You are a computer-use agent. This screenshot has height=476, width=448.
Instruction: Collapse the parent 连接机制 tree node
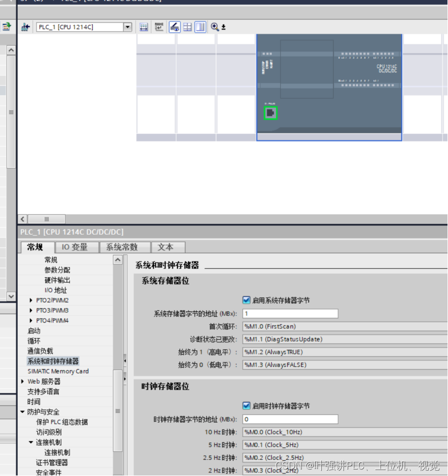pos(31,443)
